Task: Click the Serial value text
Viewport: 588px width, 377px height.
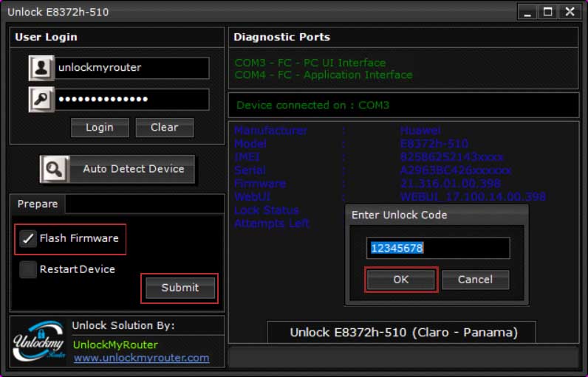Action: (455, 170)
